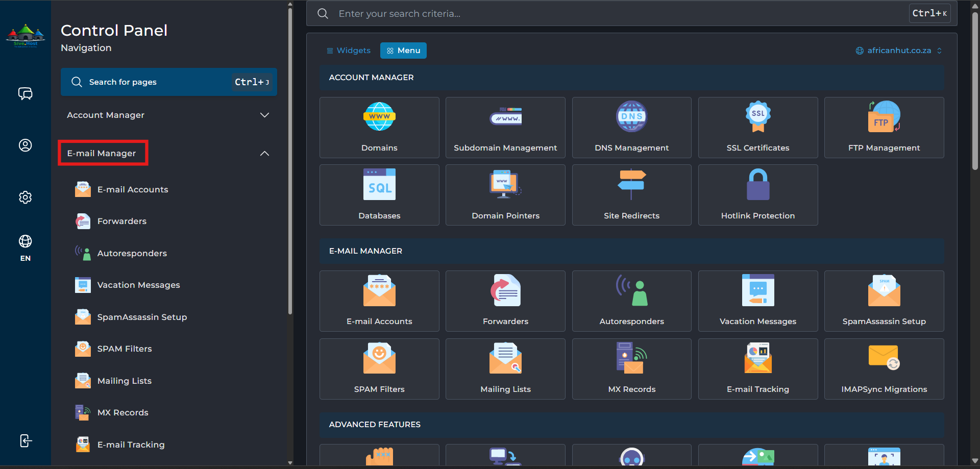The height and width of the screenshot is (469, 980).
Task: Focus the Search for pages field
Action: [169, 82]
